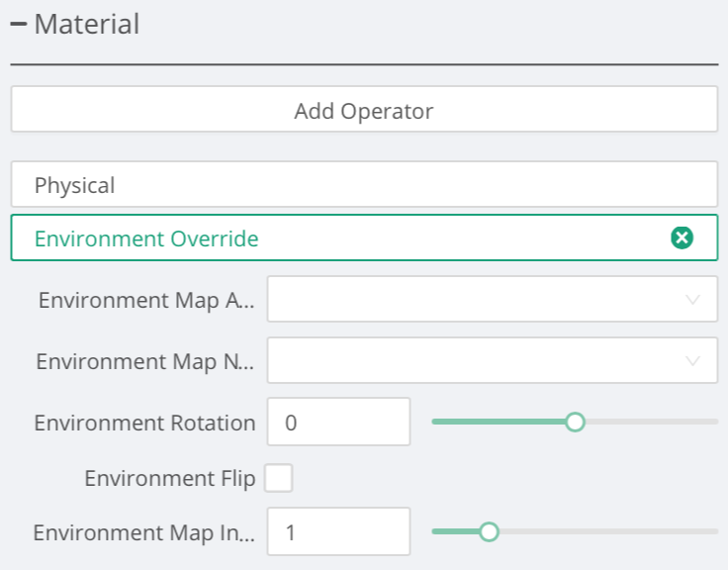The width and height of the screenshot is (728, 570).
Task: Collapse the Material section minus icon
Action: [19, 25]
